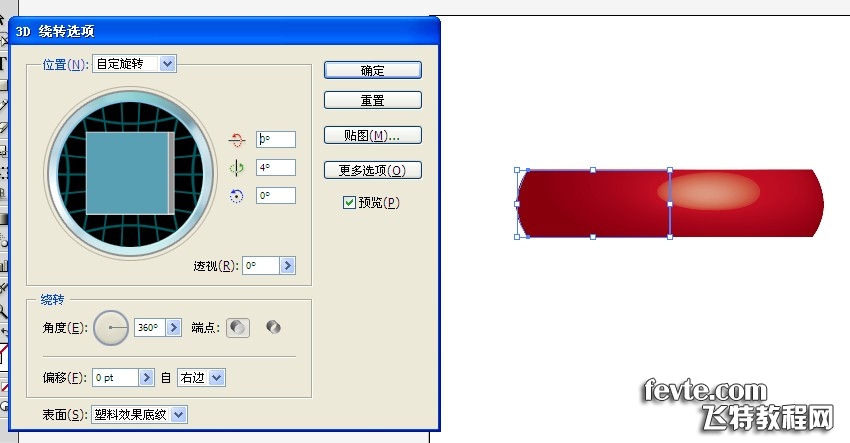Open 贴图 map art dialog
The image size is (850, 443).
pyautogui.click(x=372, y=135)
